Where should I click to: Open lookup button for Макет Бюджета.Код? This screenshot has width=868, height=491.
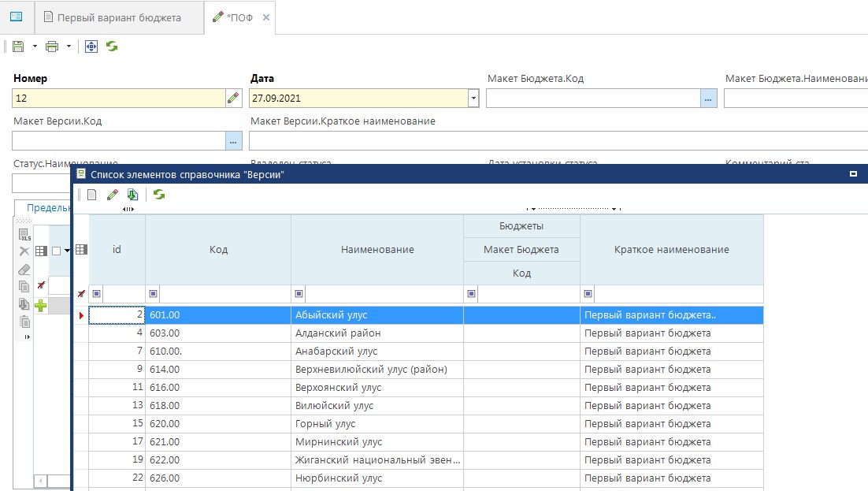tap(708, 99)
